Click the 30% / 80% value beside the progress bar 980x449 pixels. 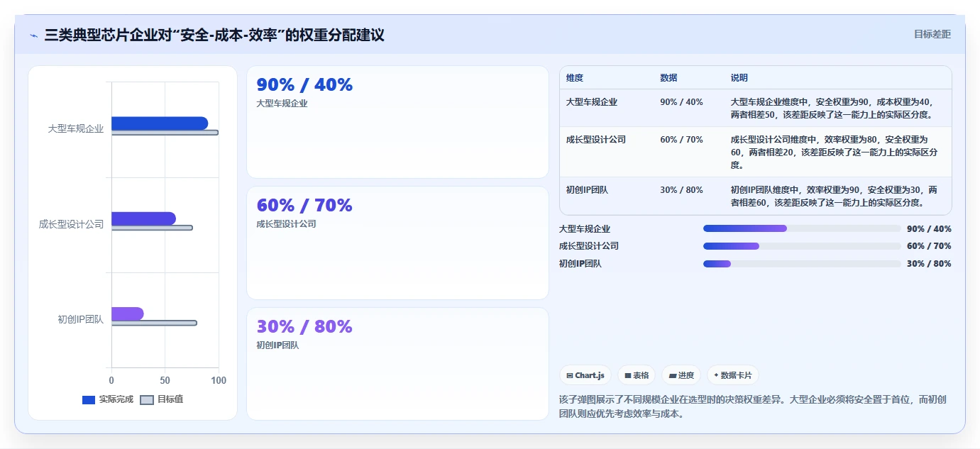pyautogui.click(x=929, y=264)
